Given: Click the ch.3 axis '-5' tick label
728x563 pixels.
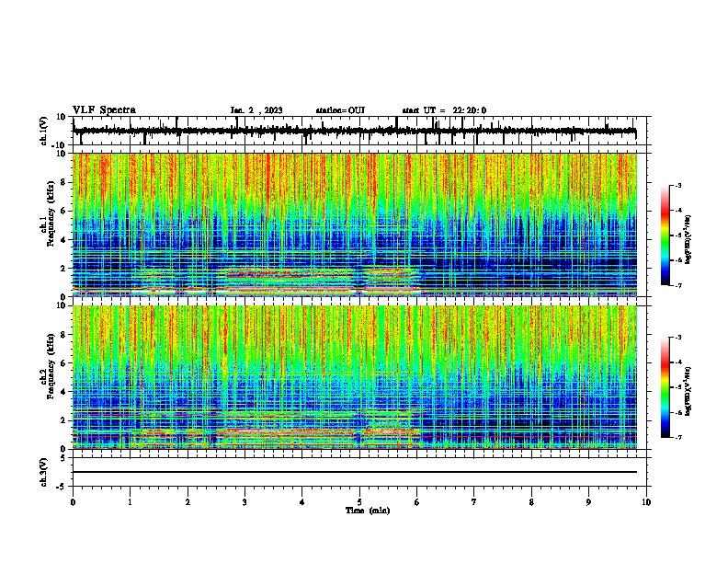Looking at the screenshot, I should point(63,487).
